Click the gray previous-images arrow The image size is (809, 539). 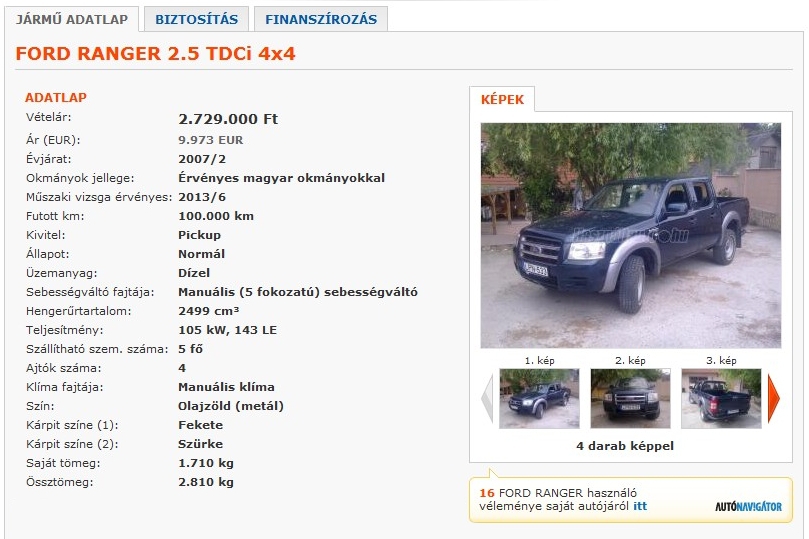[x=487, y=398]
